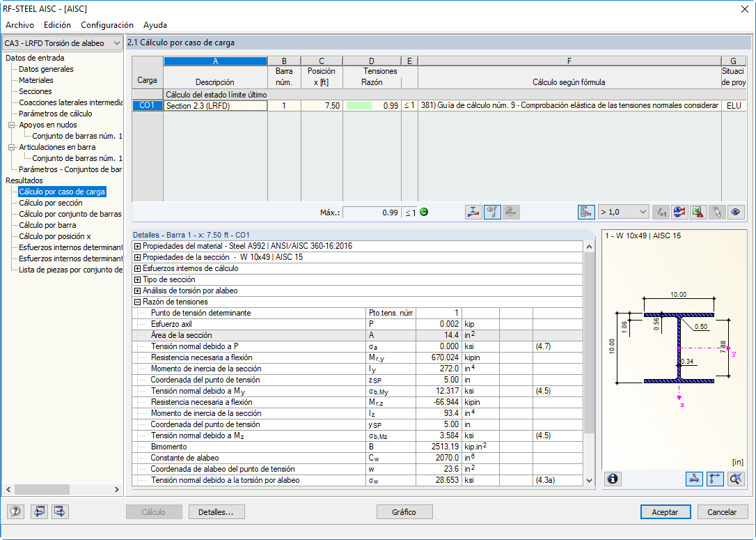756x540 pixels.
Task: Click the greyed support view icon
Action: [511, 212]
